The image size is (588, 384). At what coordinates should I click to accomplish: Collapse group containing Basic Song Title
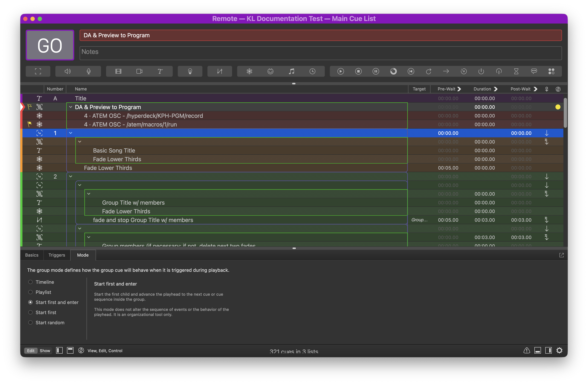point(80,142)
